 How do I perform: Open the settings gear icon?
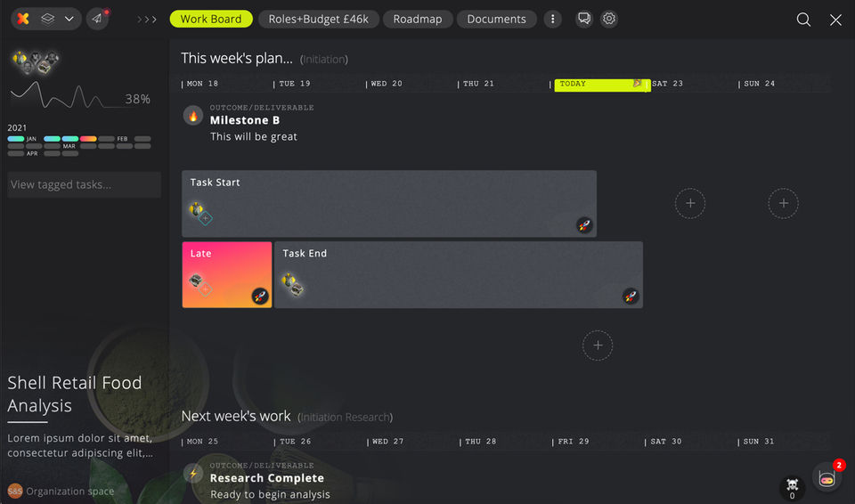pos(609,19)
